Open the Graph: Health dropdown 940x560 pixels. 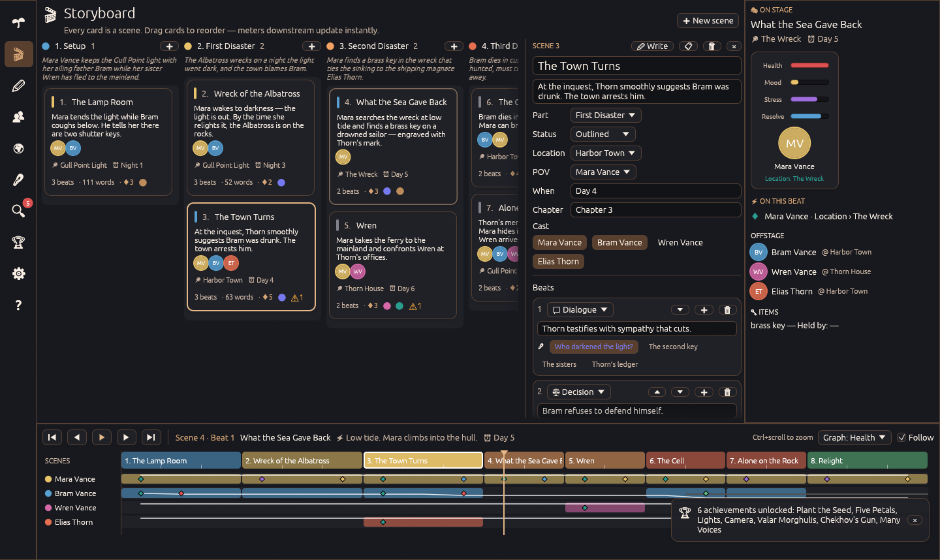coord(854,437)
